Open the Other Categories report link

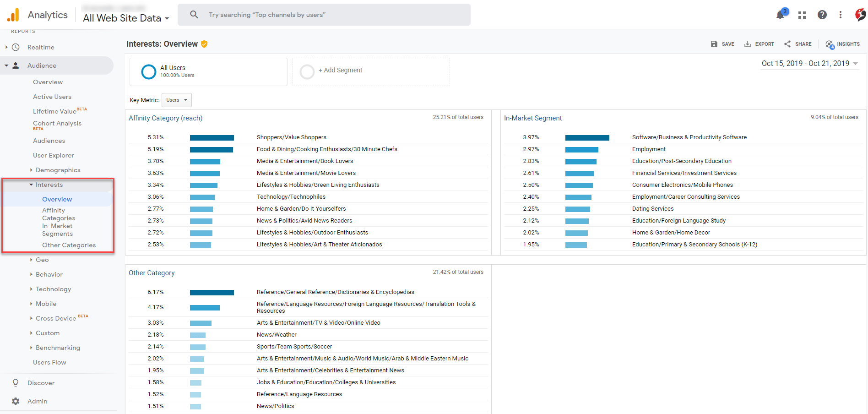(x=69, y=245)
